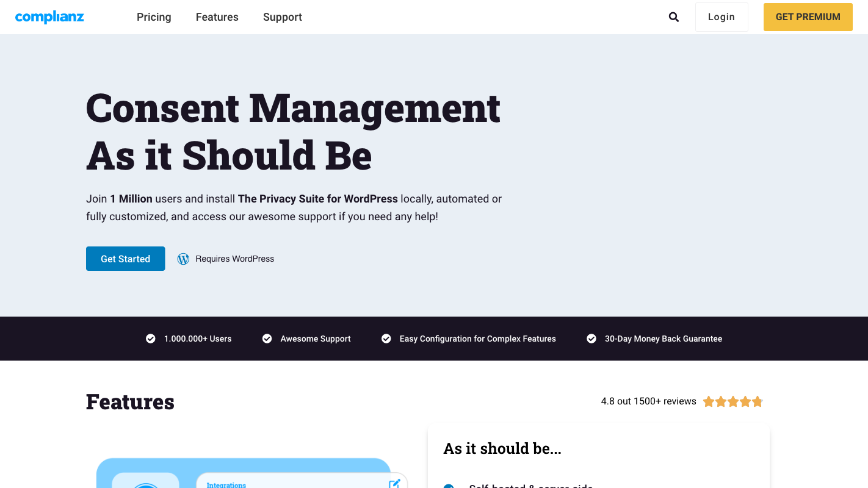
Task: Open the search magnifier icon
Action: pyautogui.click(x=674, y=17)
